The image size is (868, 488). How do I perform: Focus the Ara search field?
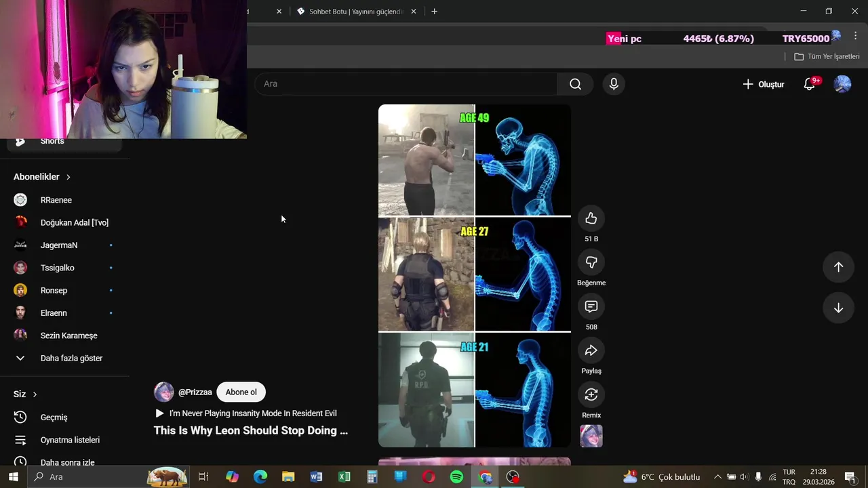pos(406,84)
